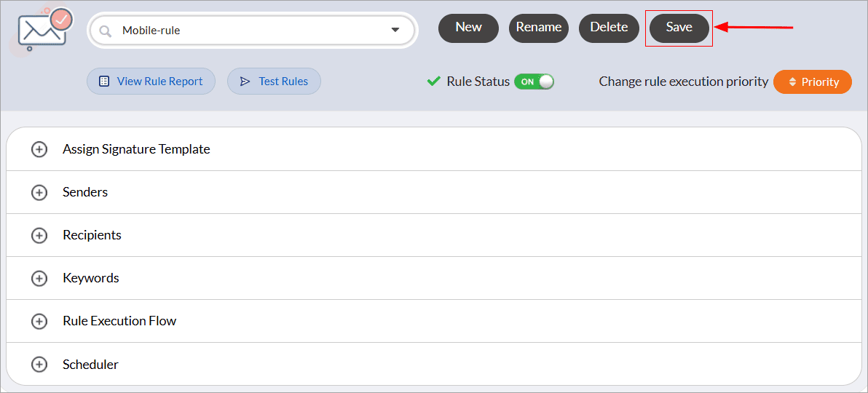868x393 pixels.
Task: Toggle the Rule Status switch off
Action: [534, 82]
